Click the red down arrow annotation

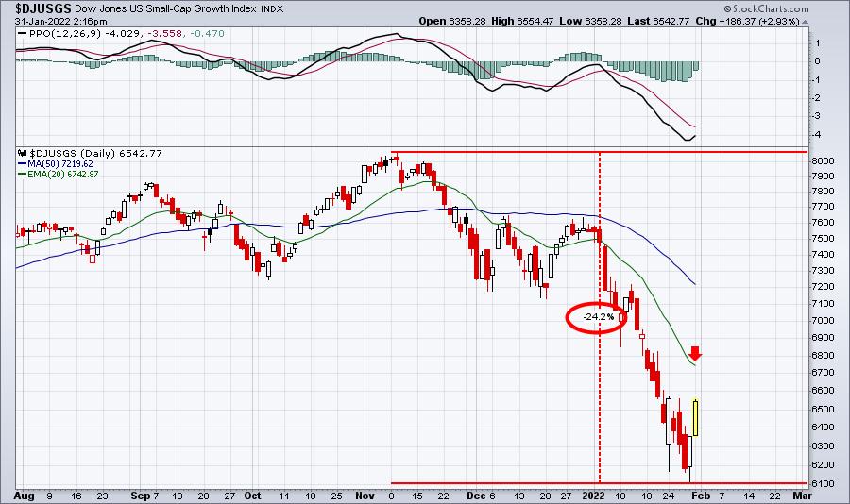(x=695, y=353)
